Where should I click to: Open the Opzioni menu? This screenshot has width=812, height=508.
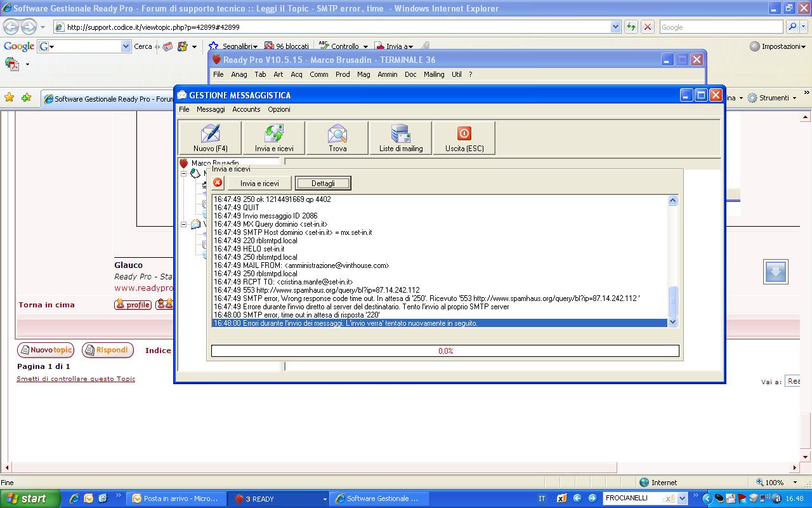[x=278, y=109]
